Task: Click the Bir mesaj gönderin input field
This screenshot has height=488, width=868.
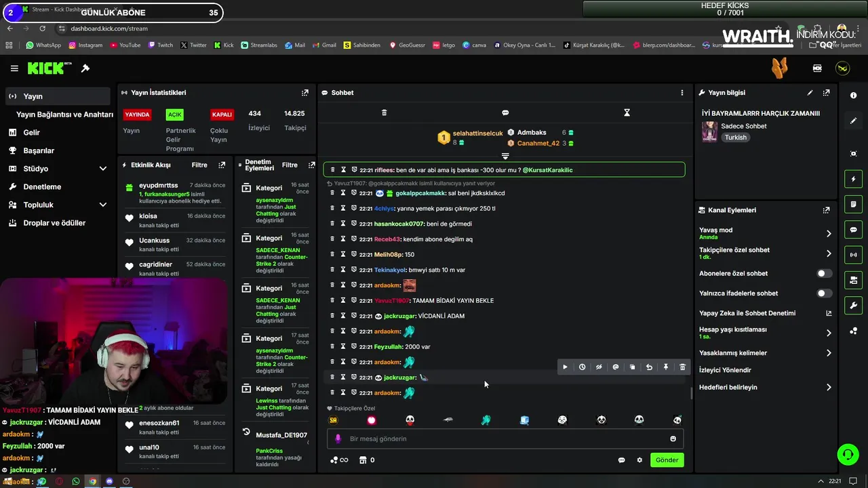Action: [x=505, y=439]
